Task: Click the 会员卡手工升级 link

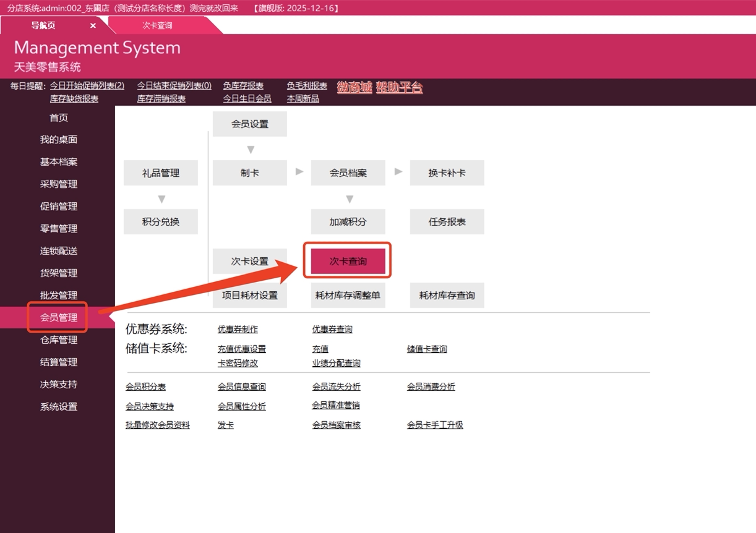Action: click(435, 425)
